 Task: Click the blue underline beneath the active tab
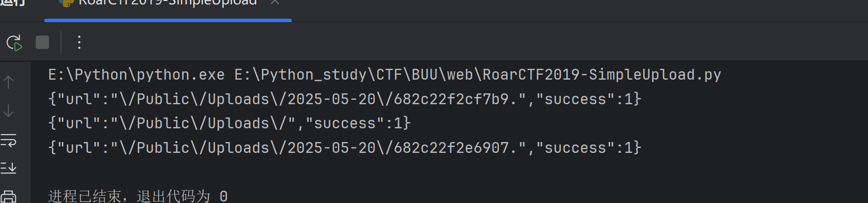tap(167, 20)
